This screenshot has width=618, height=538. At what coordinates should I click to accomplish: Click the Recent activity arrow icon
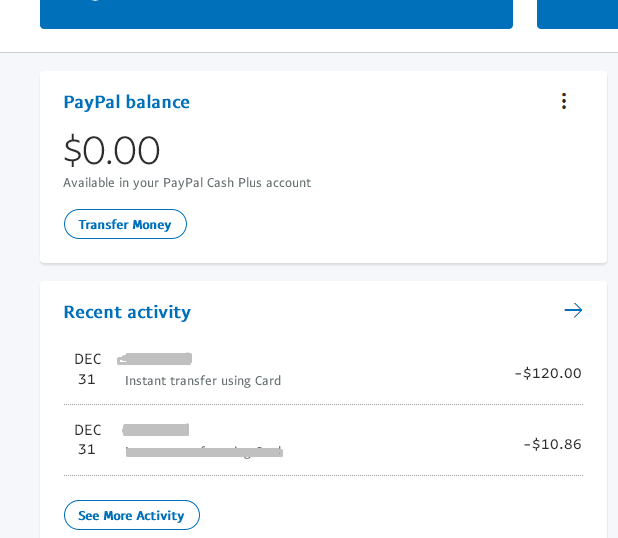pos(573,310)
